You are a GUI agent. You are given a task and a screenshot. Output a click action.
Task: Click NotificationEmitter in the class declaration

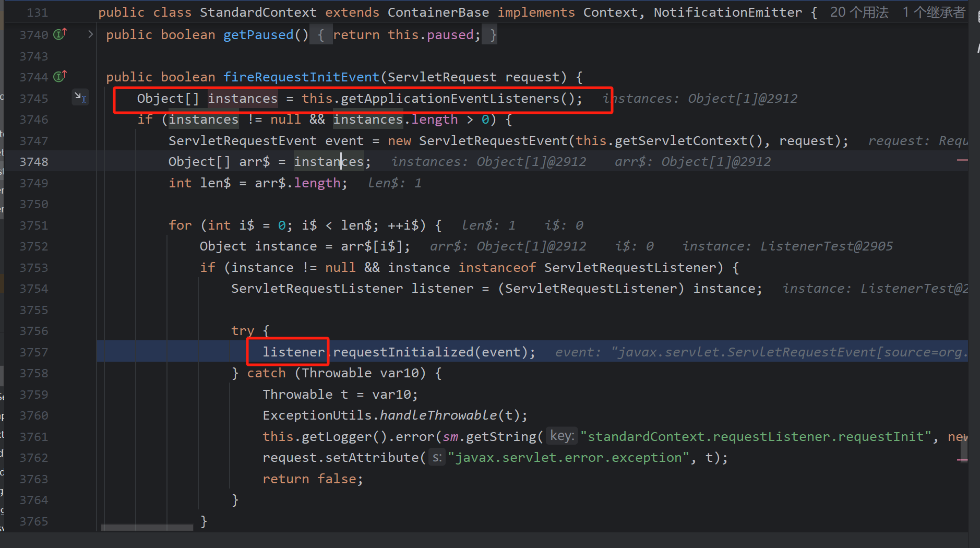tap(728, 13)
